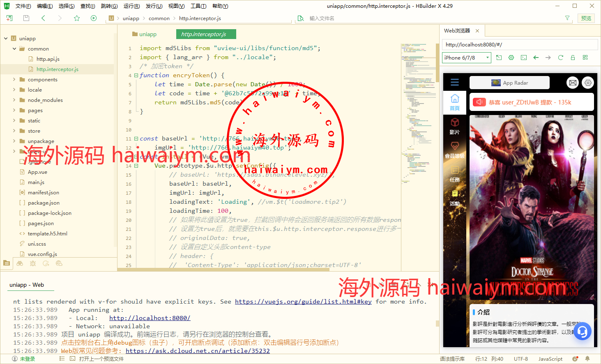
Task: Click the notification bell in status bar
Action: (x=587, y=359)
